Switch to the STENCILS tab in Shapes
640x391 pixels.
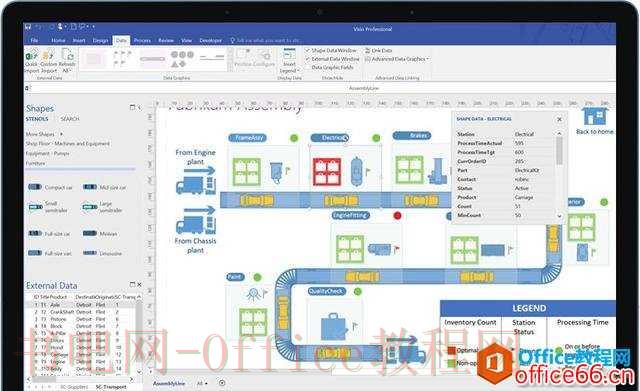pyautogui.click(x=37, y=119)
